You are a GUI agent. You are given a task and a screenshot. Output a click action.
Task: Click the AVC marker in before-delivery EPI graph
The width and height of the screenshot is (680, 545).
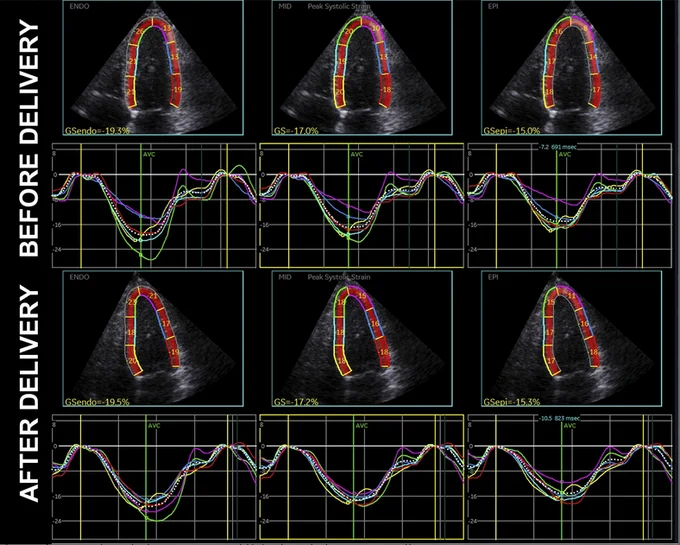pos(565,154)
